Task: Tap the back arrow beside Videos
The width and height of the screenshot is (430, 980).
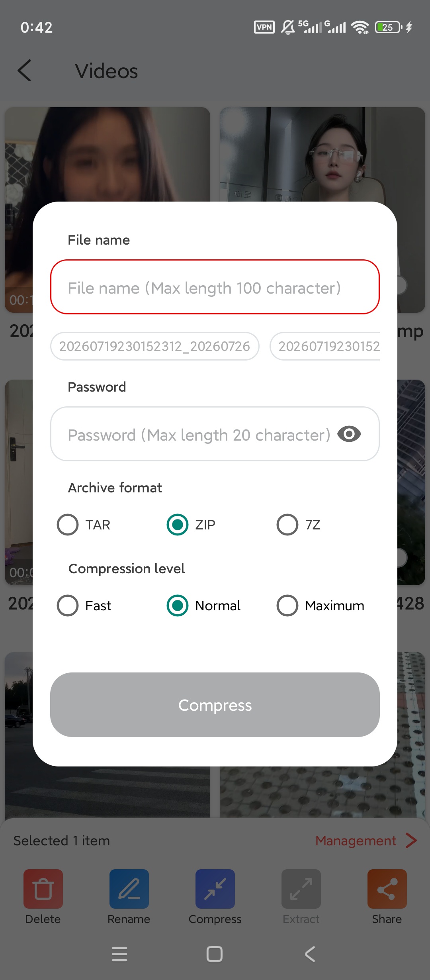Action: click(x=25, y=71)
